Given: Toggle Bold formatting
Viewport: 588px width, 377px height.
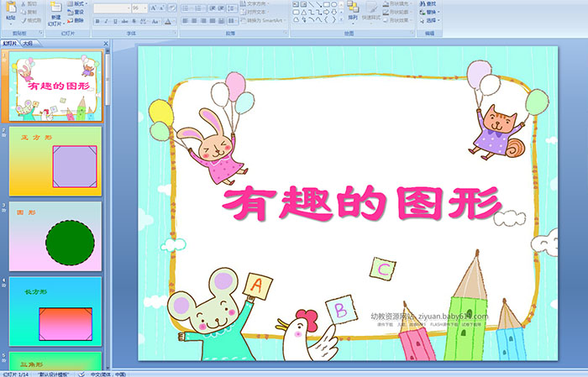Looking at the screenshot, I should coord(97,21).
